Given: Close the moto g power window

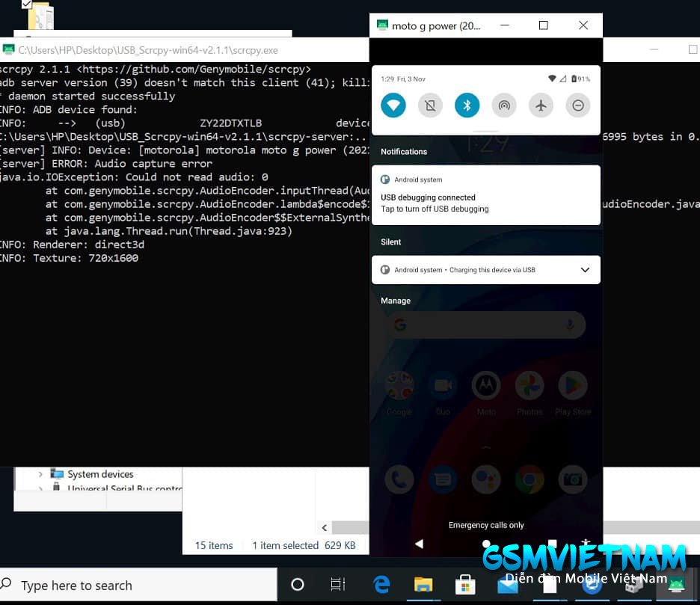Looking at the screenshot, I should point(583,25).
